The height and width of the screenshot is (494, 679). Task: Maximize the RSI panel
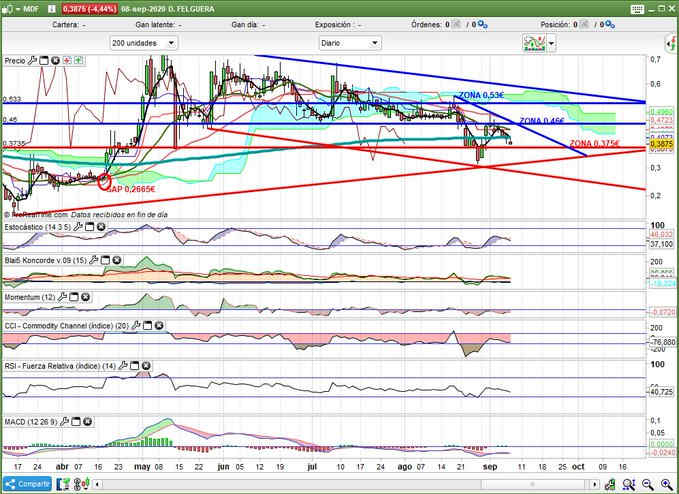[135, 366]
